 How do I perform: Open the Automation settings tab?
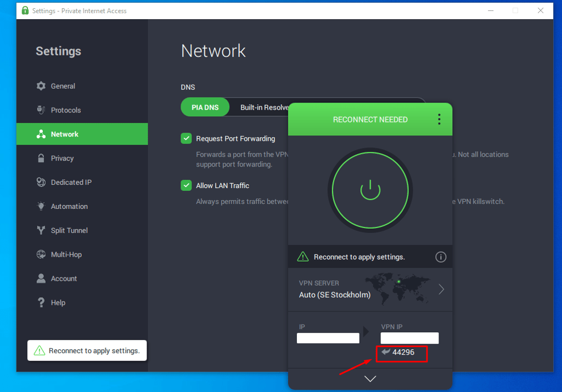(82, 206)
